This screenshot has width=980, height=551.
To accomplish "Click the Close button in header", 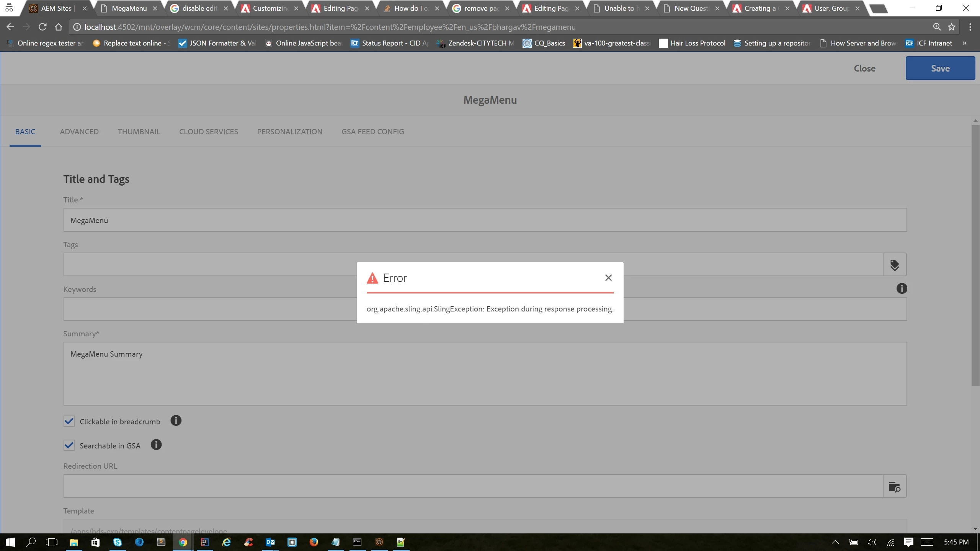I will click(x=864, y=68).
